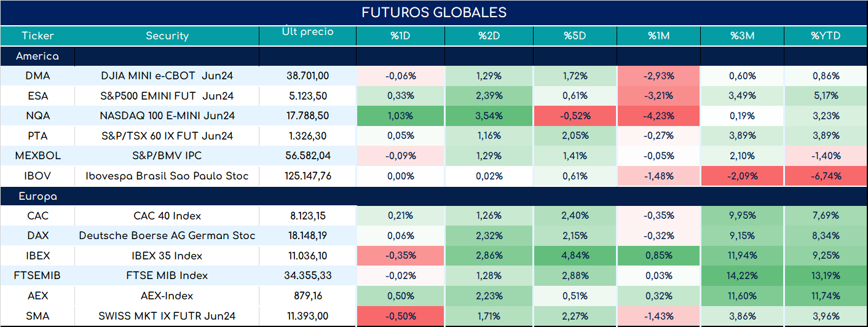Click the Deutsche Boerse AG German Stoc cell
The height and width of the screenshot is (327, 868).
(x=167, y=235)
